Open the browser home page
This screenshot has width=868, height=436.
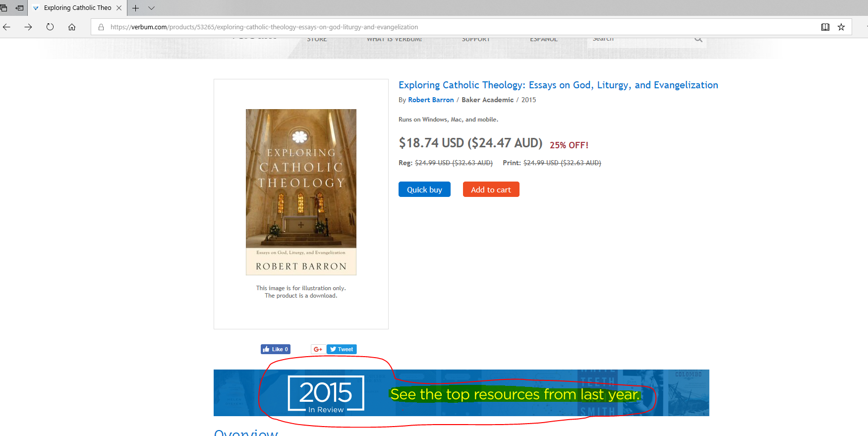[72, 27]
